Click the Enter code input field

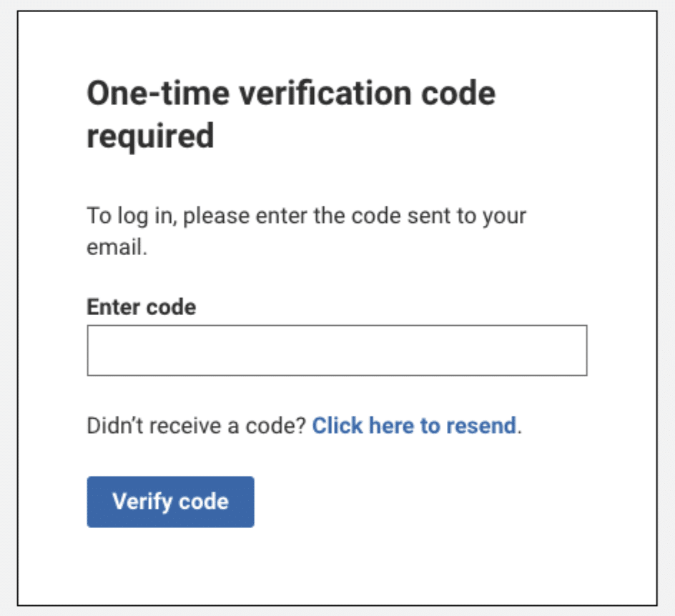[x=337, y=350]
